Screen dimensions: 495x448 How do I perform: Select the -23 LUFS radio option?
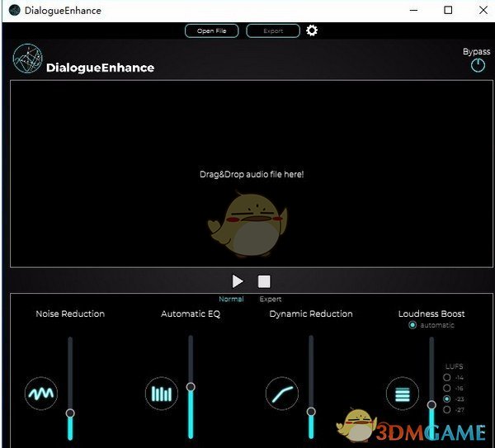pos(446,398)
